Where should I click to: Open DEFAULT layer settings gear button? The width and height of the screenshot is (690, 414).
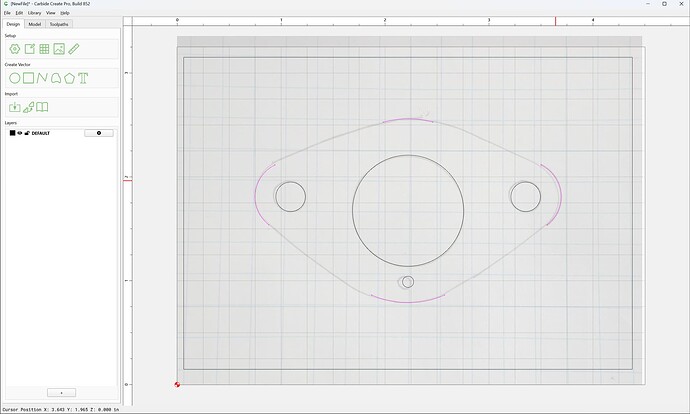coord(99,133)
